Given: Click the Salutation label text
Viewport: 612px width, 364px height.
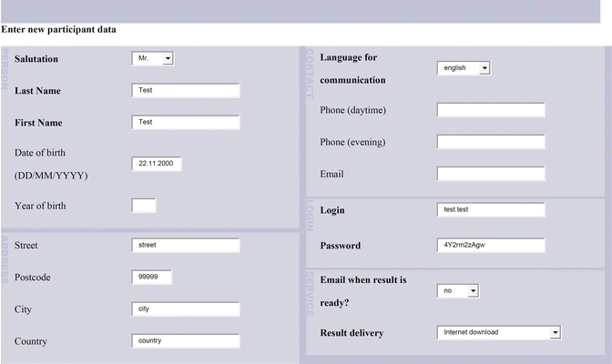Looking at the screenshot, I should click(36, 59).
